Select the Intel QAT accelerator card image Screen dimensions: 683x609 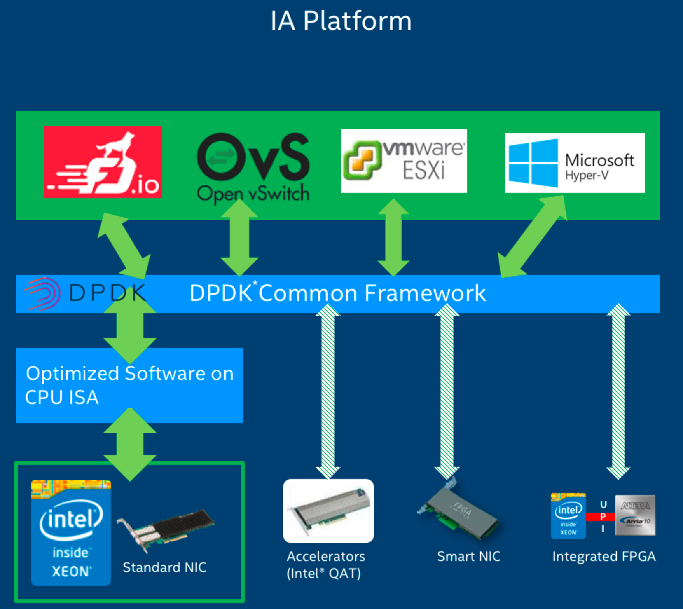tap(328, 511)
